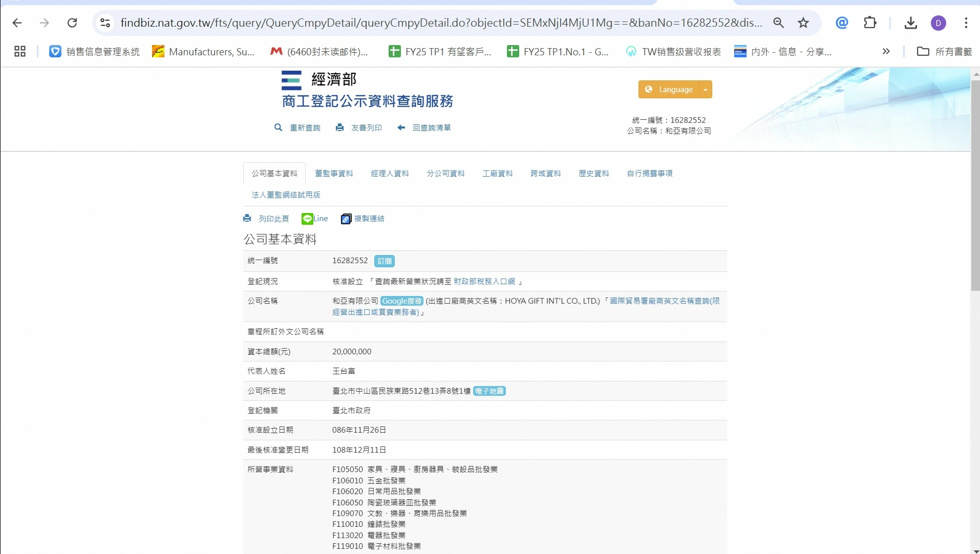Click the Google搜尋 button beside company name

401,301
